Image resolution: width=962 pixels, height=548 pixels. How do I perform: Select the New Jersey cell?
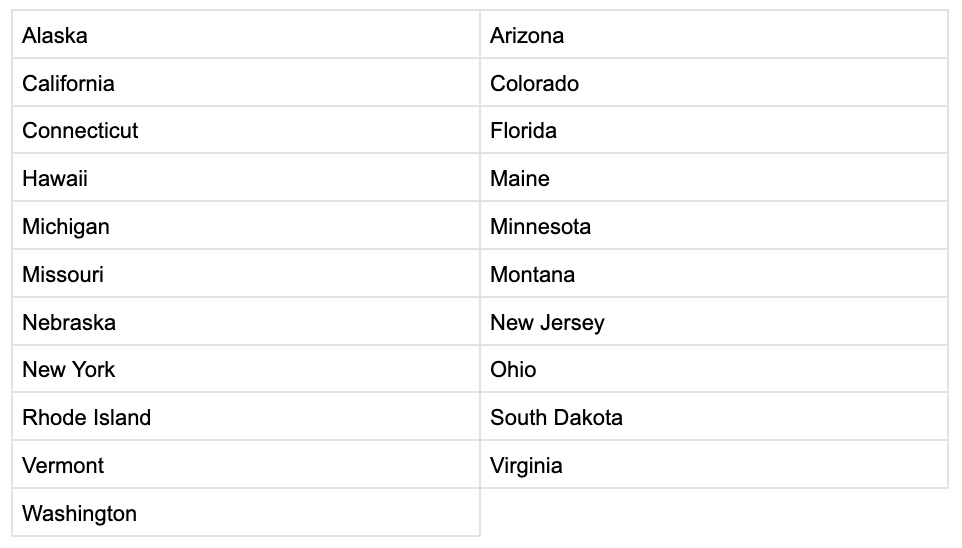547,323
